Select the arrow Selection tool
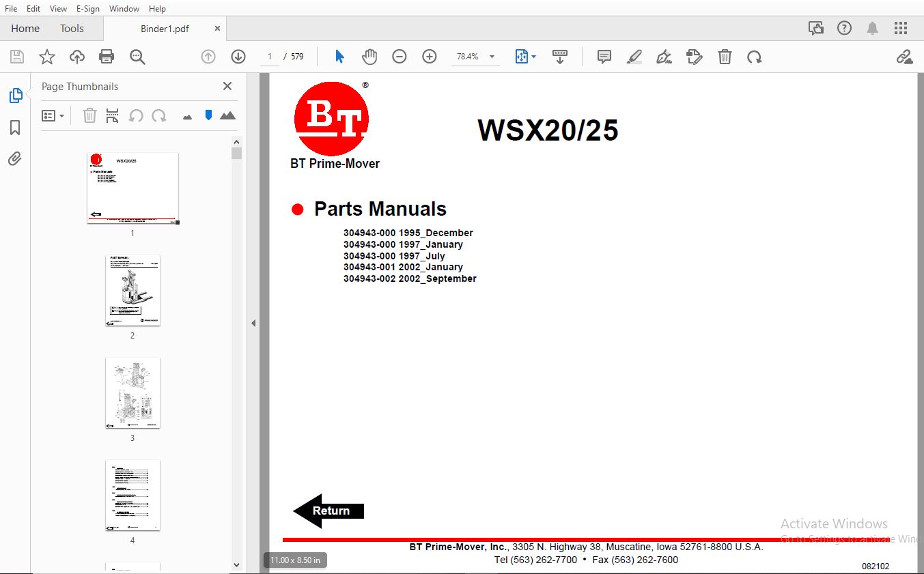 [339, 57]
